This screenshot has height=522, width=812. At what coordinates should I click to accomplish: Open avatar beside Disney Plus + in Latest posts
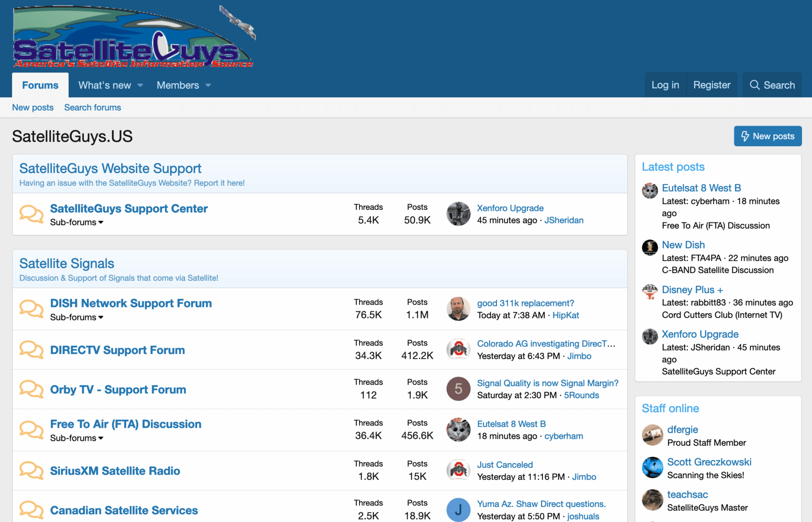[650, 292]
